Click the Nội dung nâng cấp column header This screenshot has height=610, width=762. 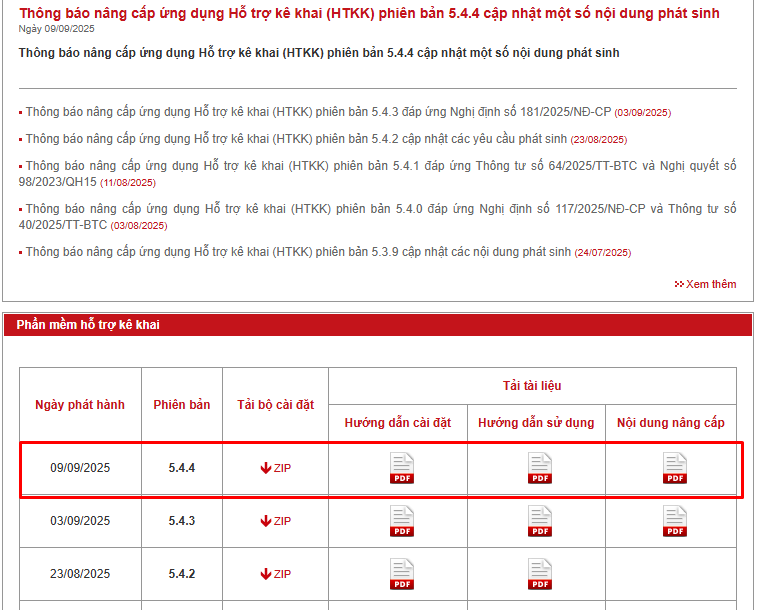tap(671, 423)
